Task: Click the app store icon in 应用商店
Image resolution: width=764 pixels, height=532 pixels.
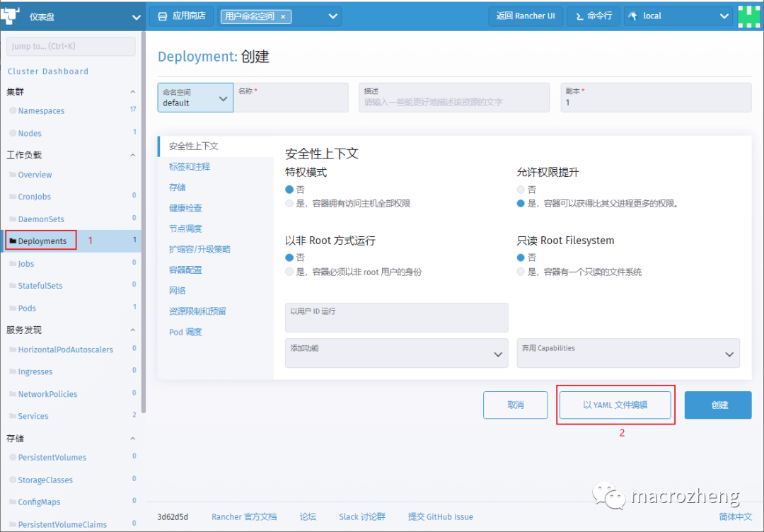Action: pos(162,16)
